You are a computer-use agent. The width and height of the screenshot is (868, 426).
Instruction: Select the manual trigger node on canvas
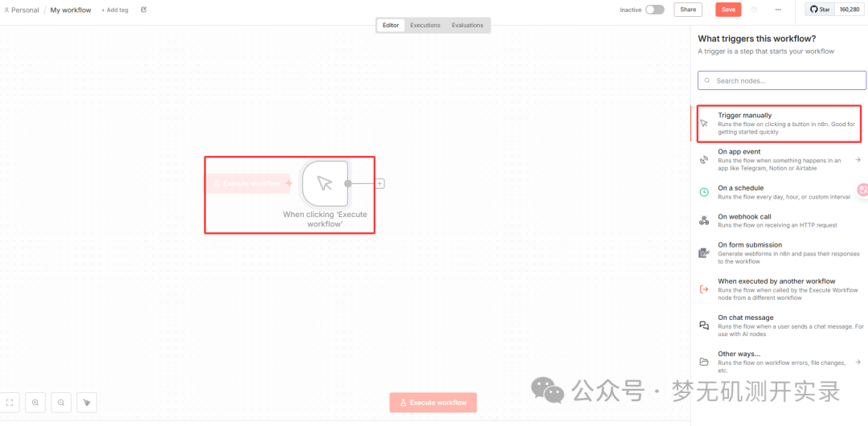[x=325, y=183]
